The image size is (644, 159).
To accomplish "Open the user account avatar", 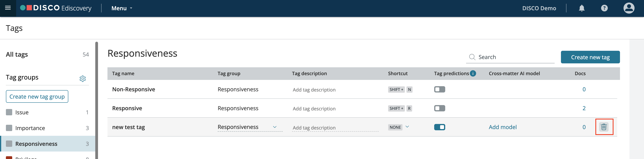I will (x=629, y=8).
